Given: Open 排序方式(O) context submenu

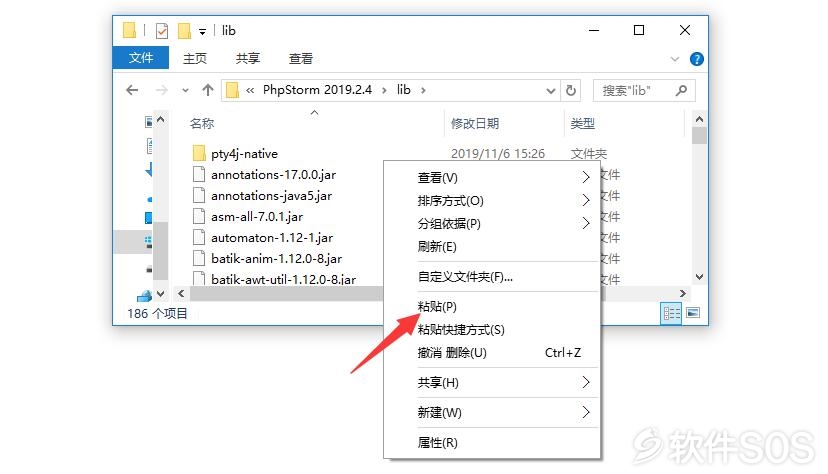Looking at the screenshot, I should pos(492,201).
